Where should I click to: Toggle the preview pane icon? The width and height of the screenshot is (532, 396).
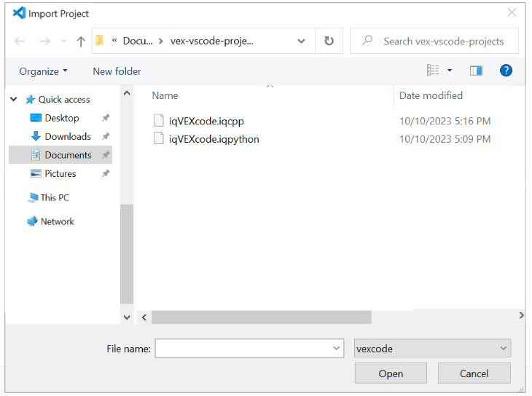pyautogui.click(x=476, y=71)
